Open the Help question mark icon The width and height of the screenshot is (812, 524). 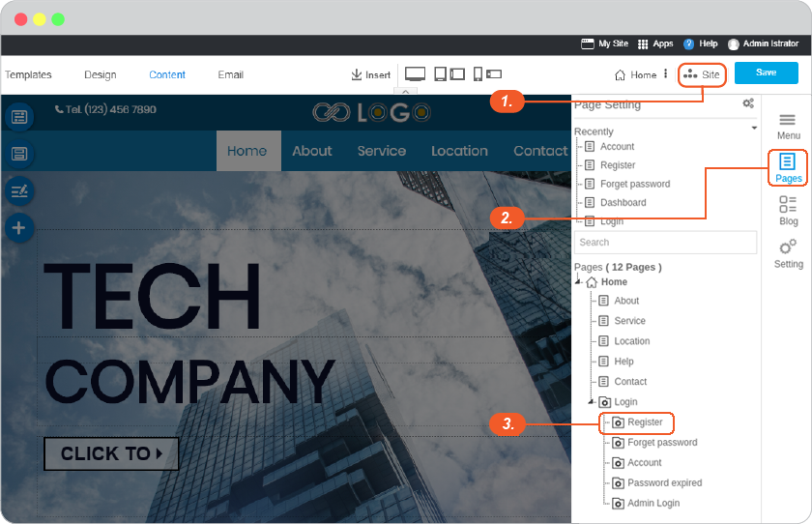(688, 44)
